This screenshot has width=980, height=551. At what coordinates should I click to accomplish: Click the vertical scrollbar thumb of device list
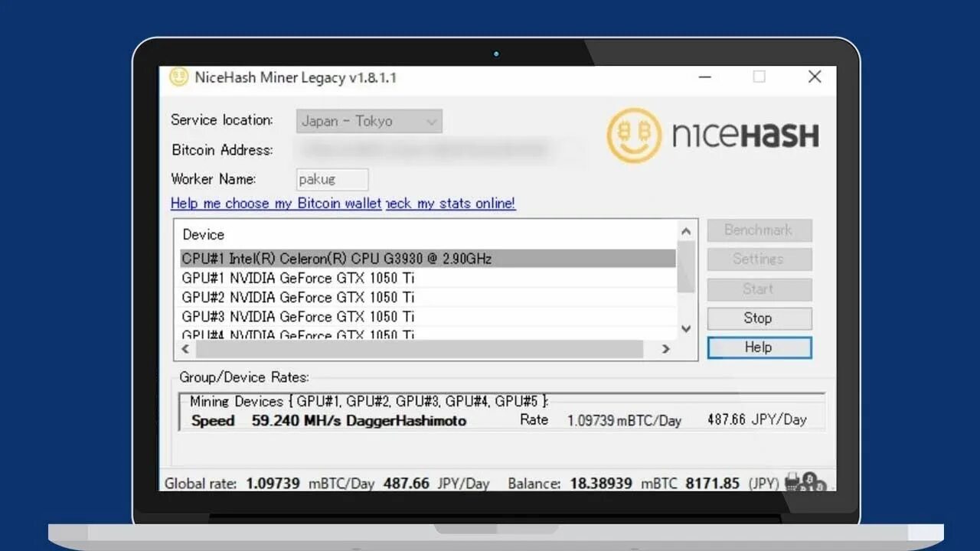686,266
